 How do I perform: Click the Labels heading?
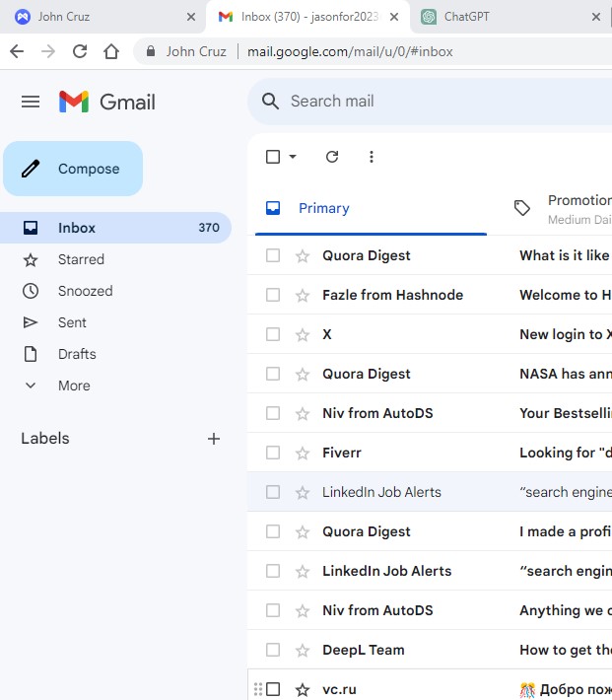click(45, 439)
